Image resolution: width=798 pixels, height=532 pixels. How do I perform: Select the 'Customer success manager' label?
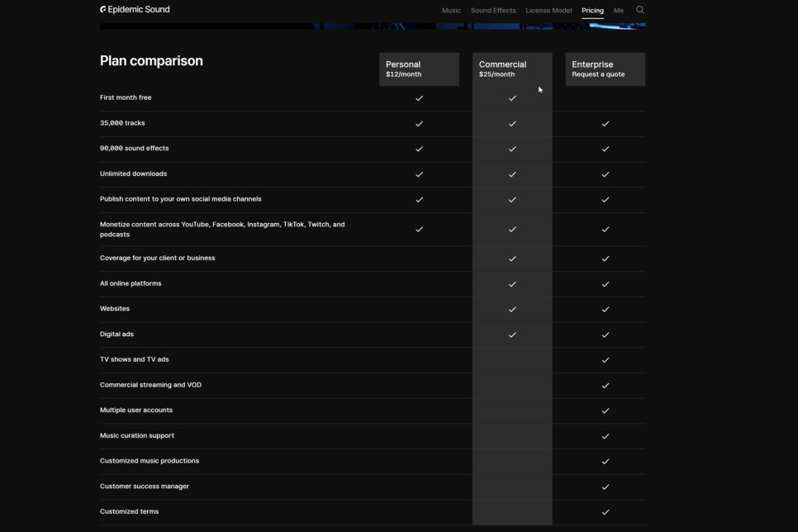pos(144,487)
